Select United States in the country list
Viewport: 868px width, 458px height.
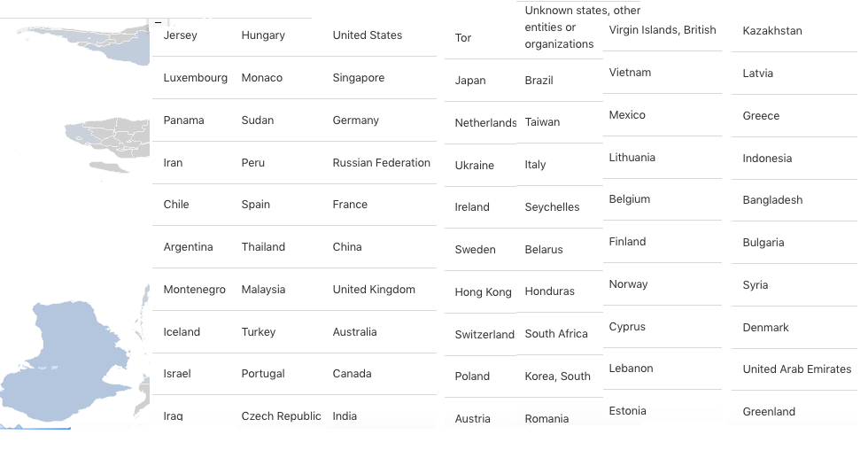(367, 35)
